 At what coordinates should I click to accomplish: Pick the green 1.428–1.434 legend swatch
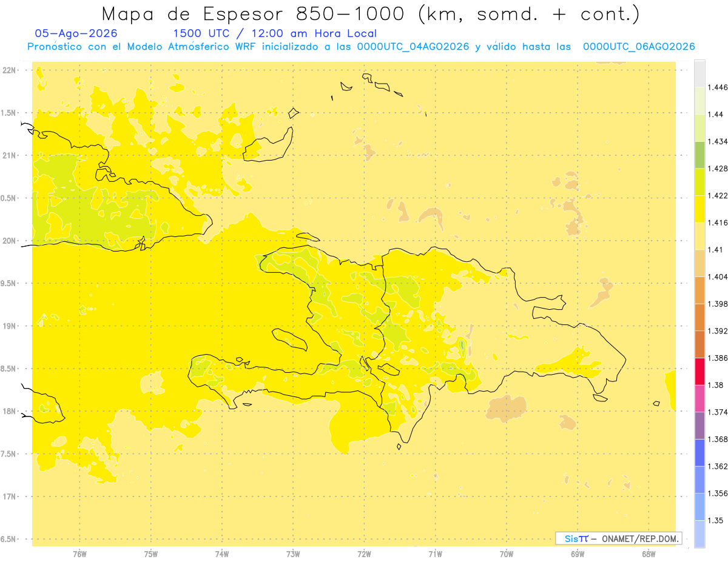tap(699, 155)
